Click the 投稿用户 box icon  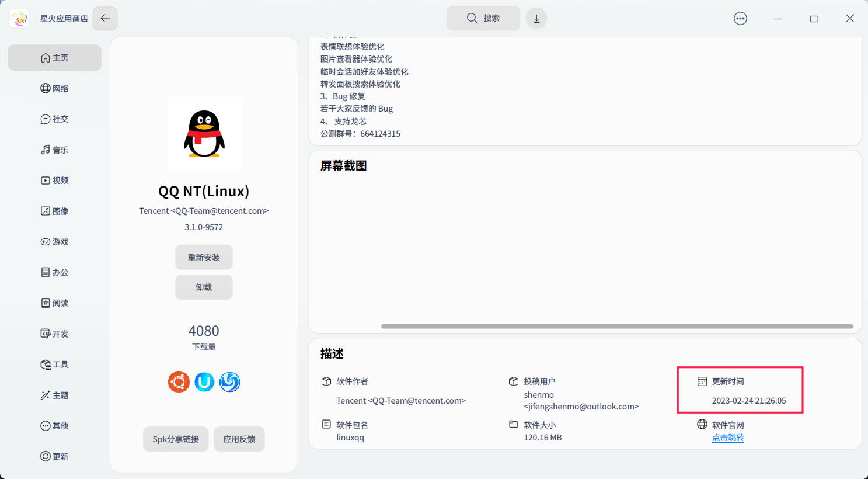point(514,381)
